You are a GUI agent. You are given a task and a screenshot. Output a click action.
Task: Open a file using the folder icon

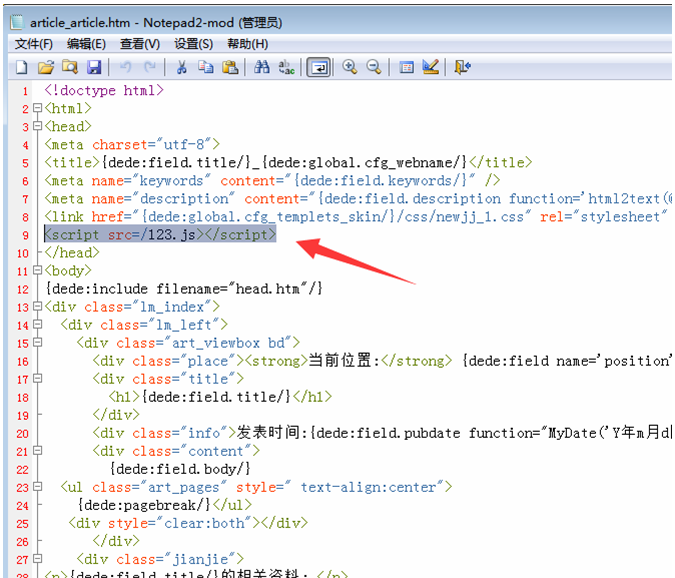coord(46,67)
